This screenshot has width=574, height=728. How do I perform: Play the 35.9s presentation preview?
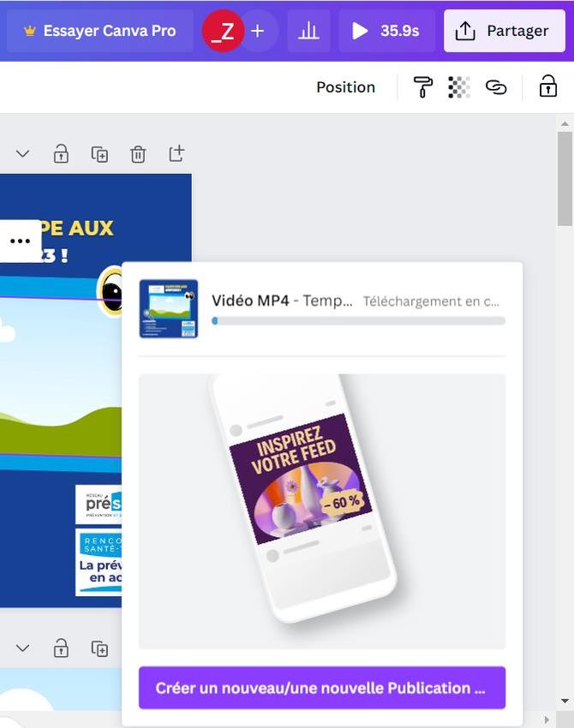click(x=386, y=32)
